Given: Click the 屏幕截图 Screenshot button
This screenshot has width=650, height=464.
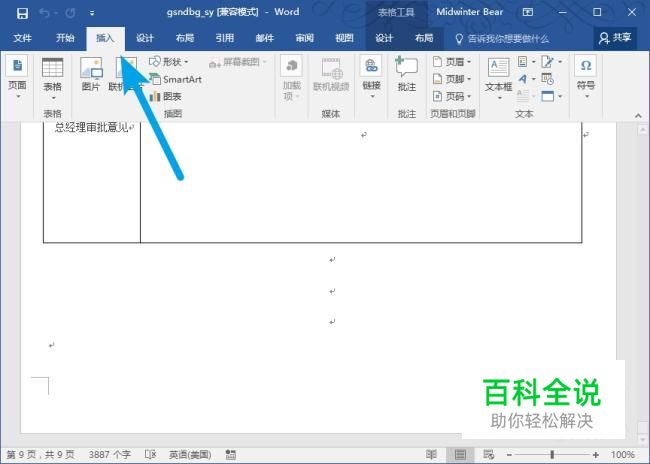Looking at the screenshot, I should 238,62.
